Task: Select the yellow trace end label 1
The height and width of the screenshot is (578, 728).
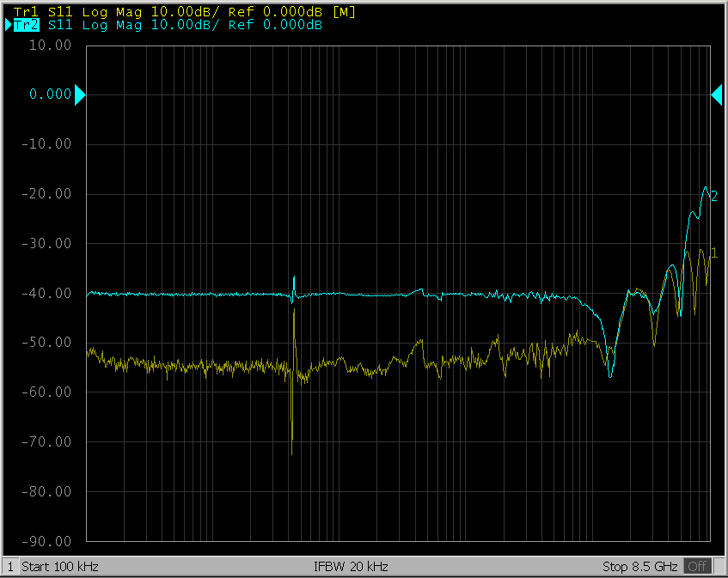Action: (713, 251)
